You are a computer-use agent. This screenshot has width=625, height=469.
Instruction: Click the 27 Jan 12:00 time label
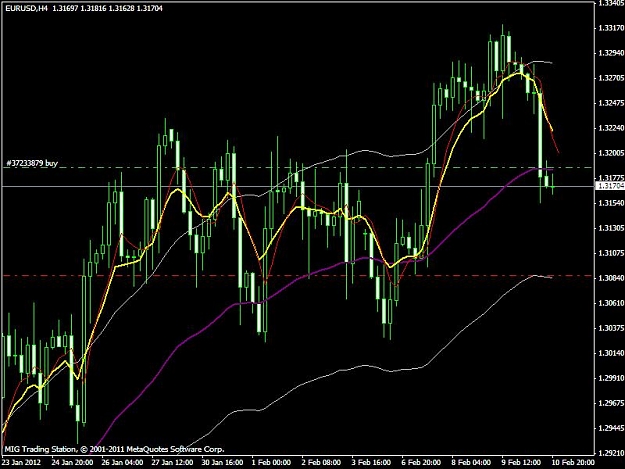coord(172,463)
